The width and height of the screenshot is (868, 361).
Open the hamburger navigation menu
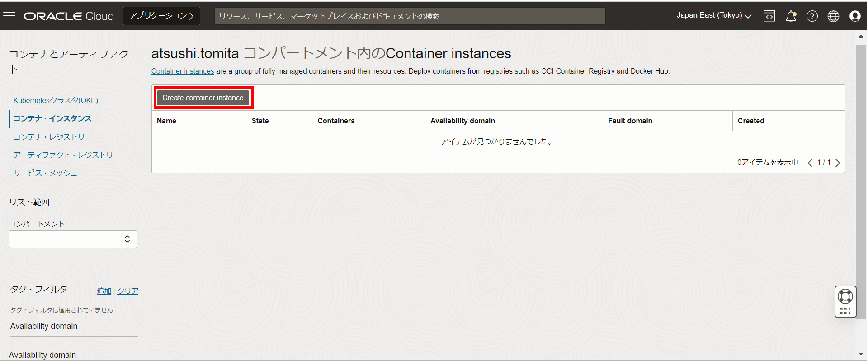[9, 16]
